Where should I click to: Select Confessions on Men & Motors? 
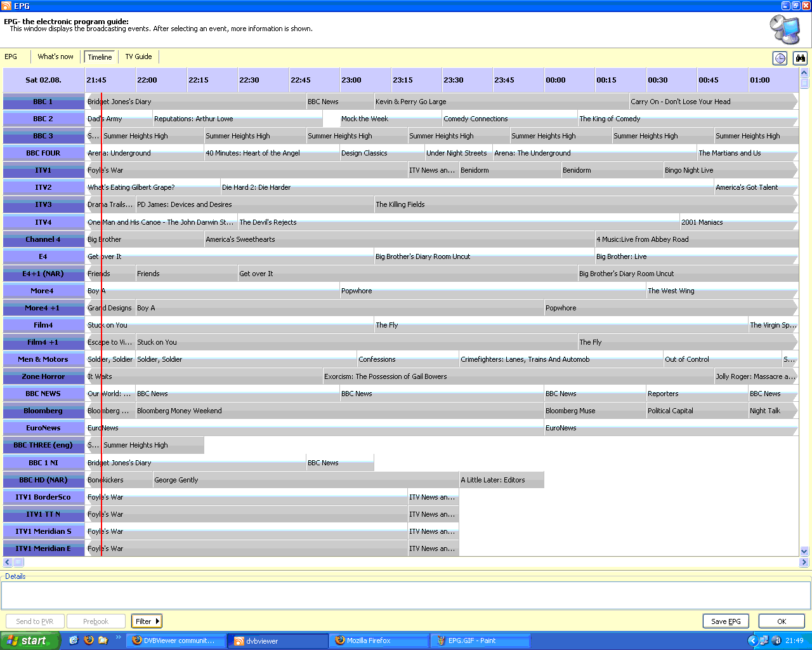(x=408, y=359)
